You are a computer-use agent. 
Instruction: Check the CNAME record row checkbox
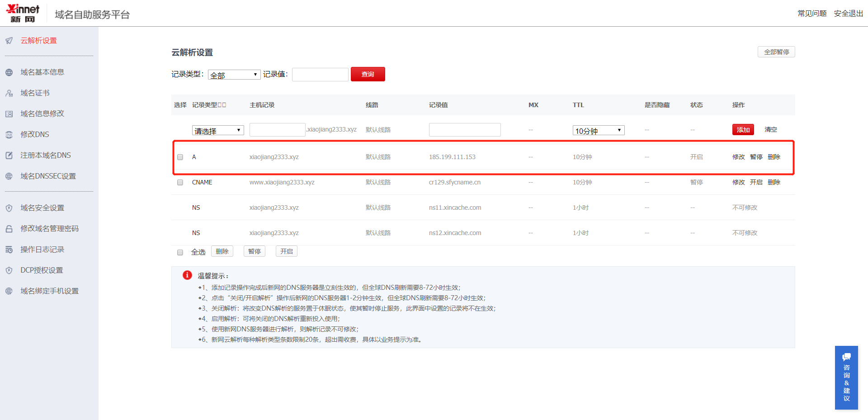pyautogui.click(x=180, y=183)
